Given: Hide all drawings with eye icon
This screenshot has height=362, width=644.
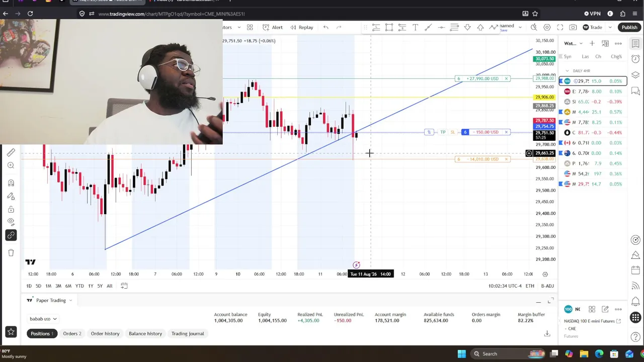Looking at the screenshot, I should [11, 222].
